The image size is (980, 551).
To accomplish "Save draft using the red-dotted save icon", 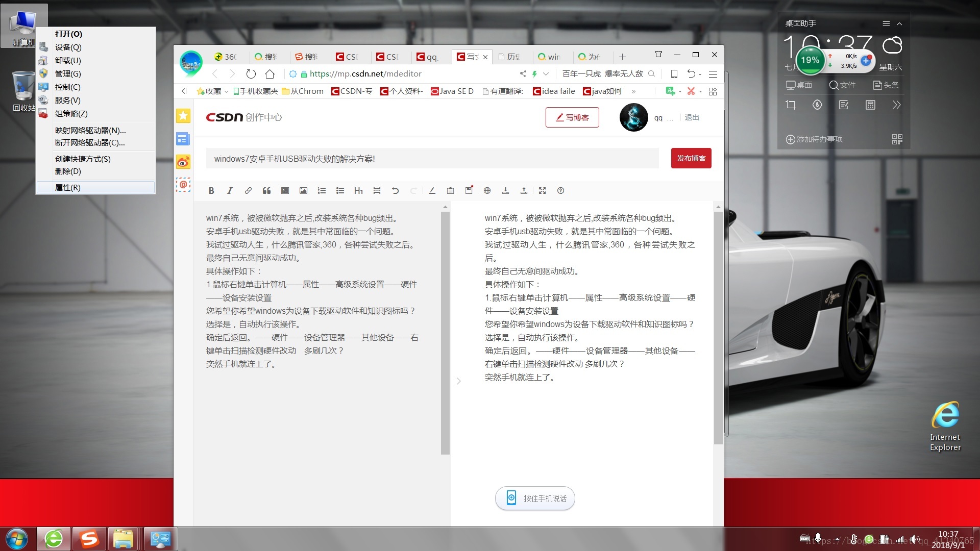I will coord(469,190).
